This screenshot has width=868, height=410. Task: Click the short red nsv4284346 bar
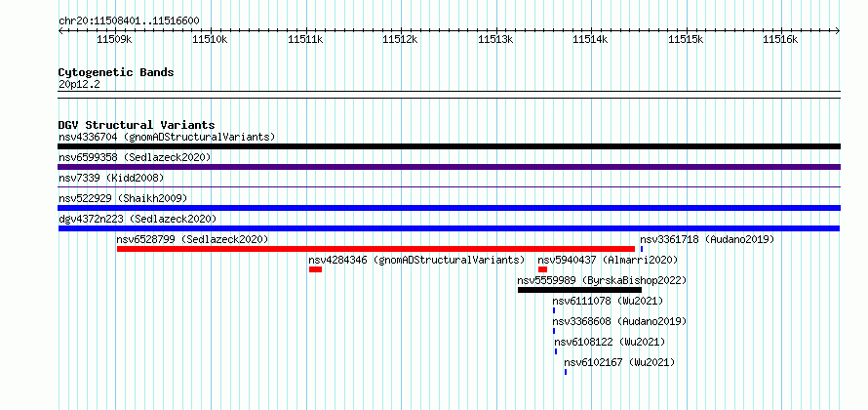click(316, 269)
